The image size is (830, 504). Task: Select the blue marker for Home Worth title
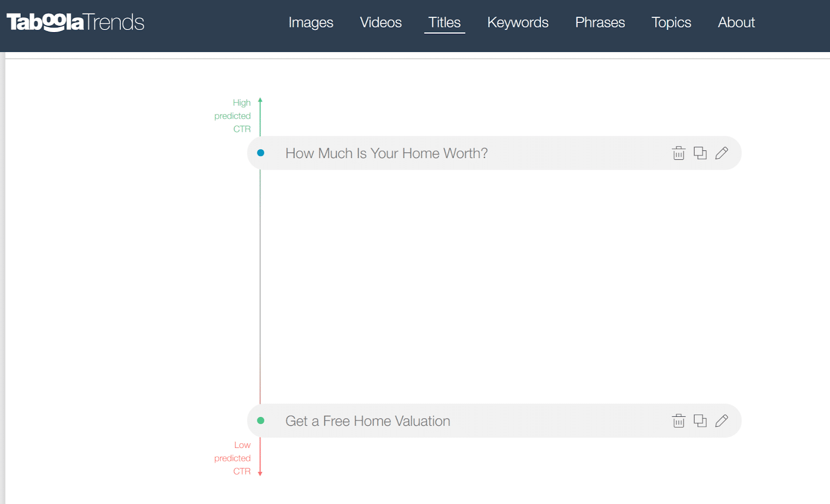click(x=261, y=153)
